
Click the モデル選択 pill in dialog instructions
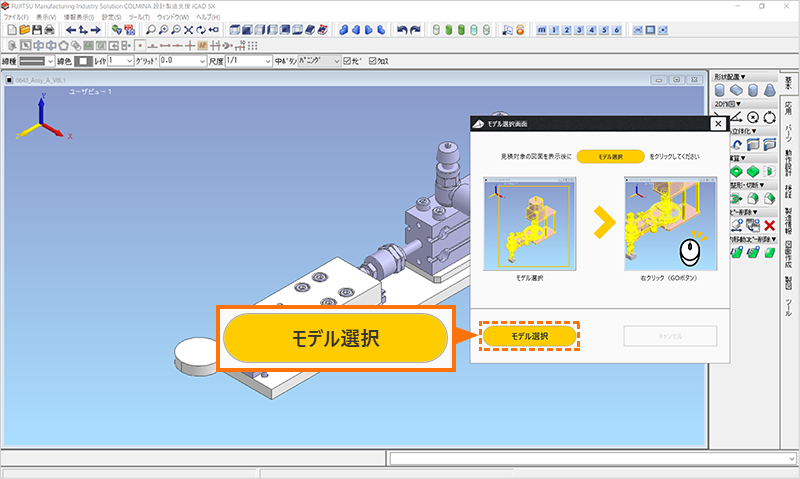(x=610, y=157)
